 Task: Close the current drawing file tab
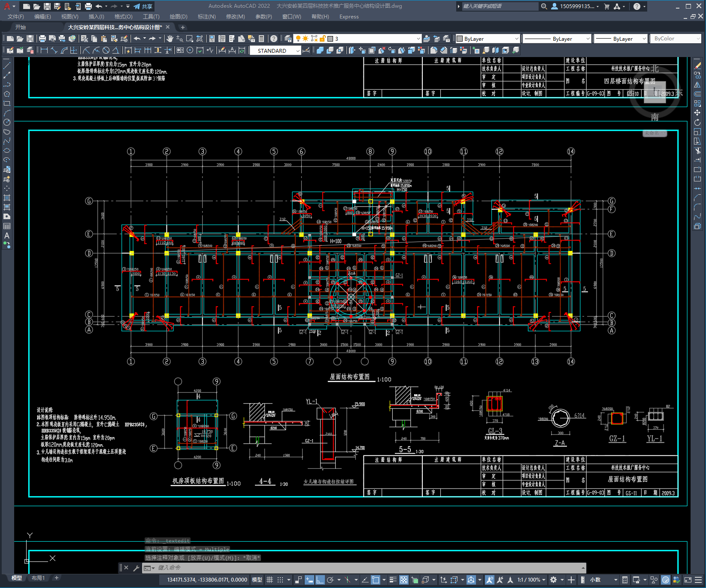[x=168, y=27]
